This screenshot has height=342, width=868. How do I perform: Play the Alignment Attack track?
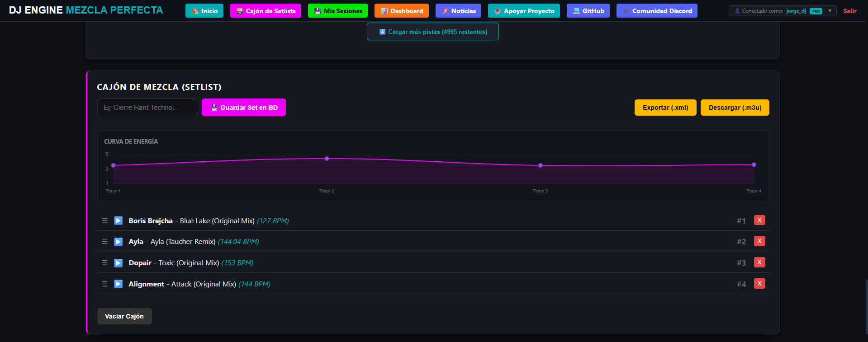[x=118, y=284]
